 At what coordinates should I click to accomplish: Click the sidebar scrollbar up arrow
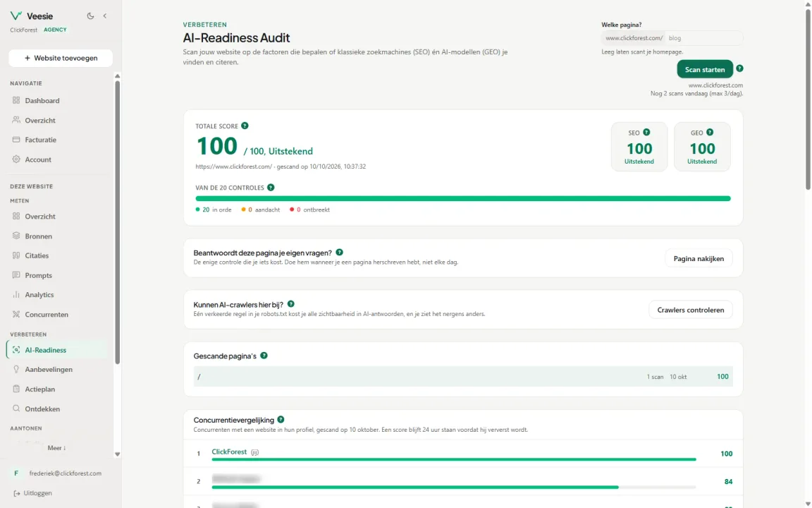(x=117, y=76)
